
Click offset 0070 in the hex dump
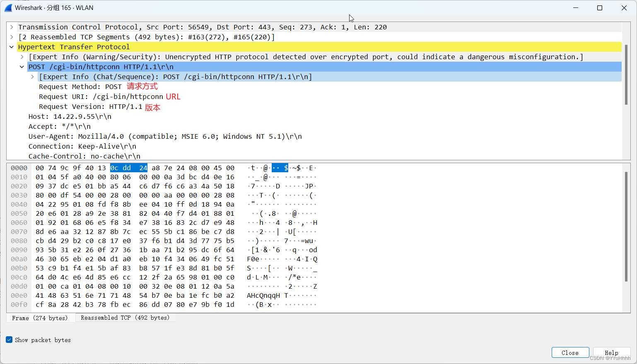(x=19, y=231)
